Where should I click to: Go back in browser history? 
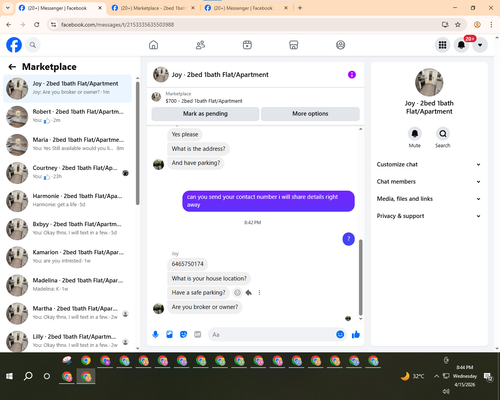(9, 25)
